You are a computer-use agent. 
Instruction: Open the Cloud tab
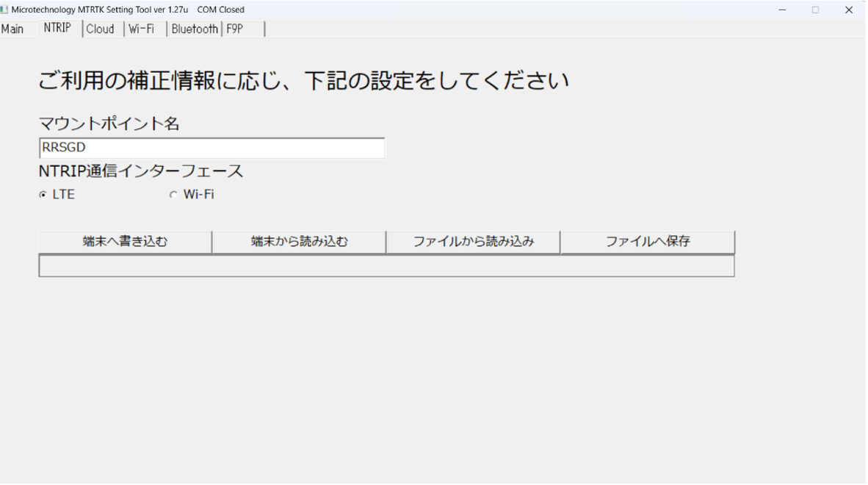tap(101, 29)
